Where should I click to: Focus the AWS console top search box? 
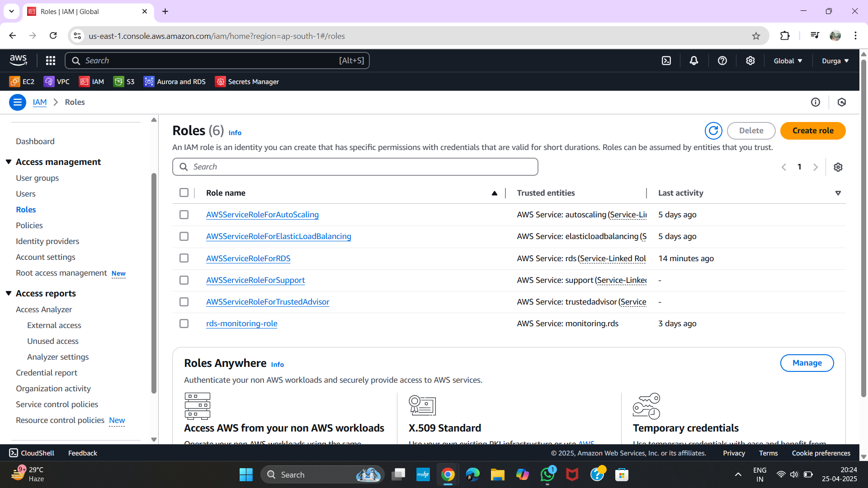click(x=217, y=61)
